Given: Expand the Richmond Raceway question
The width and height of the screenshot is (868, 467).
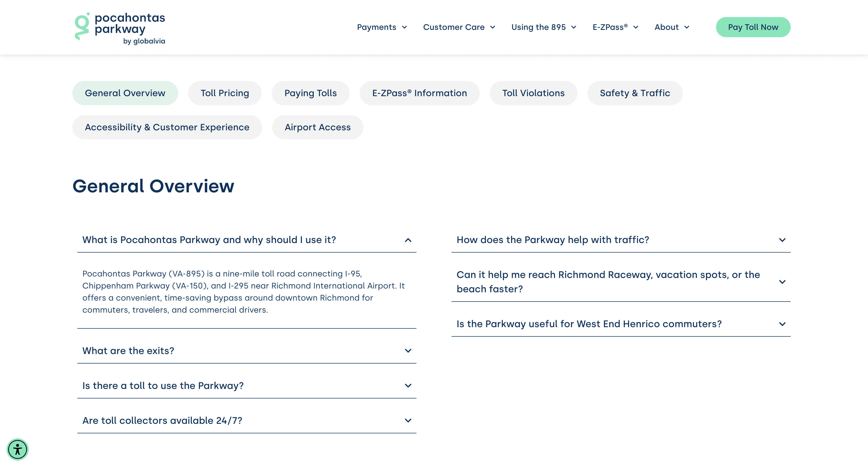Looking at the screenshot, I should [621, 282].
